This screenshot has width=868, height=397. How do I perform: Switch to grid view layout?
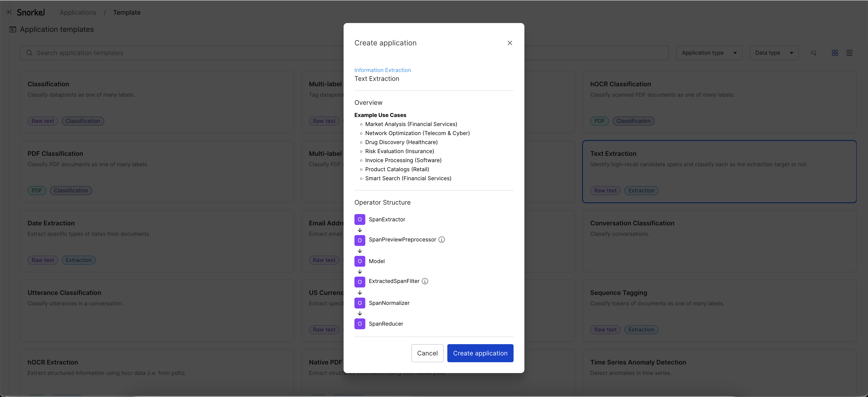coord(835,53)
